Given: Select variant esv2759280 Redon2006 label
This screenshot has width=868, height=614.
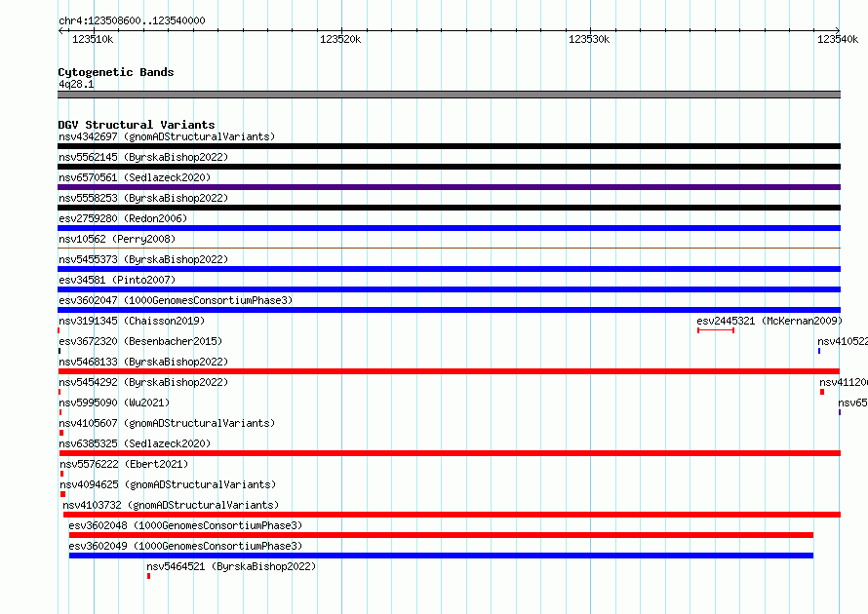Looking at the screenshot, I should point(123,218).
